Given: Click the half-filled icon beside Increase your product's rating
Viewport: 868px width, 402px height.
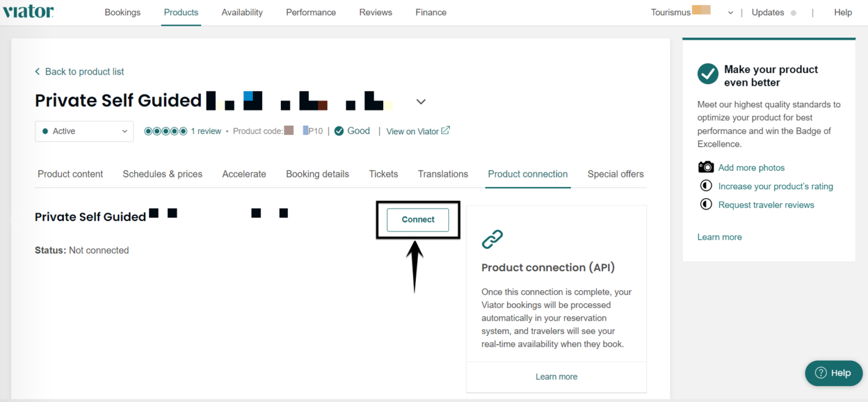Looking at the screenshot, I should coord(706,185).
